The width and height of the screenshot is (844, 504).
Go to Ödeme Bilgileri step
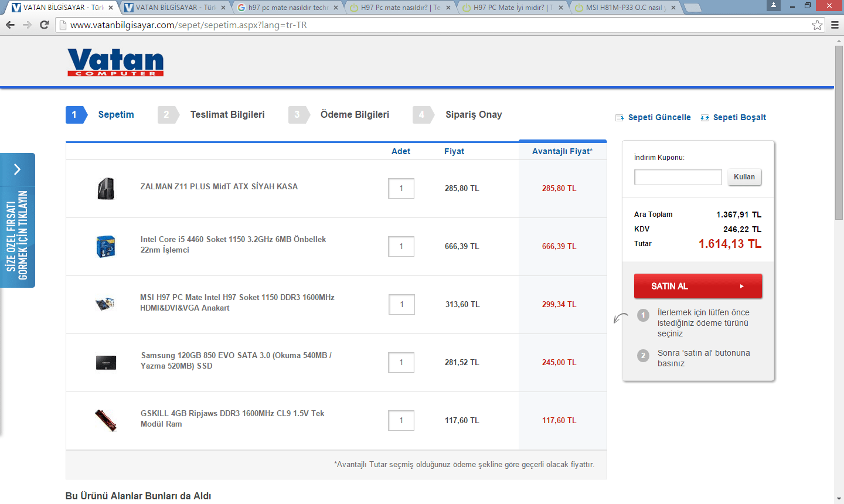tap(339, 115)
